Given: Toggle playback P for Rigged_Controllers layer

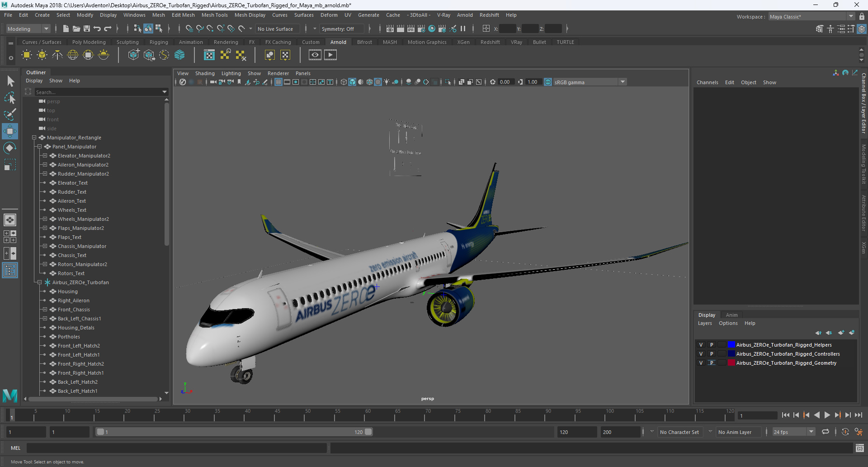Looking at the screenshot, I should pyautogui.click(x=712, y=354).
